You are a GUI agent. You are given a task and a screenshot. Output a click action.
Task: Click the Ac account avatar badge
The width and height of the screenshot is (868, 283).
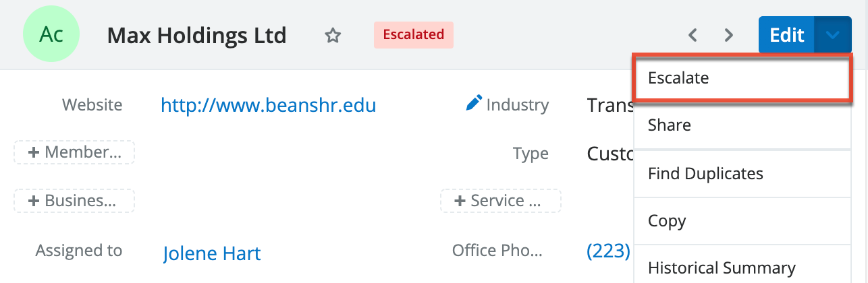click(x=51, y=34)
